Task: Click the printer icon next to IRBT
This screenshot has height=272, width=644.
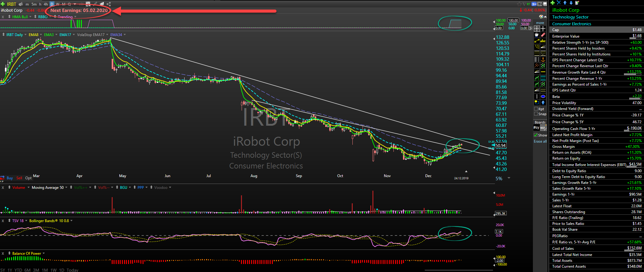Action: [21, 4]
